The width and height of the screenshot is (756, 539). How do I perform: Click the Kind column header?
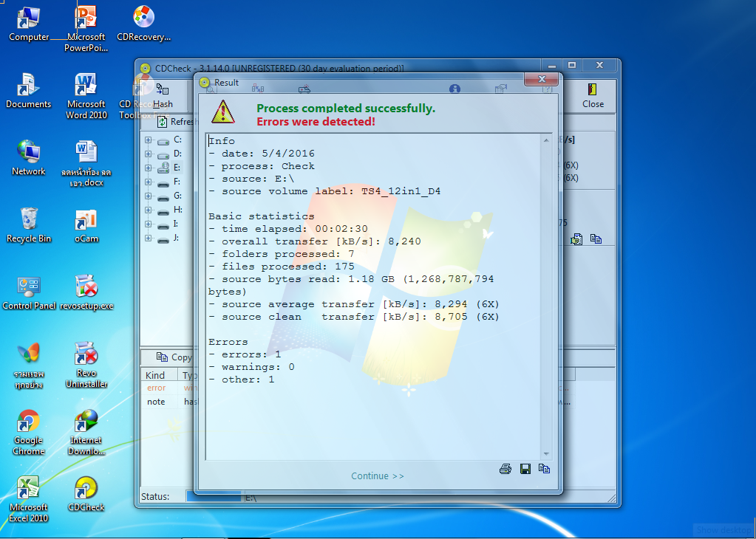155,375
